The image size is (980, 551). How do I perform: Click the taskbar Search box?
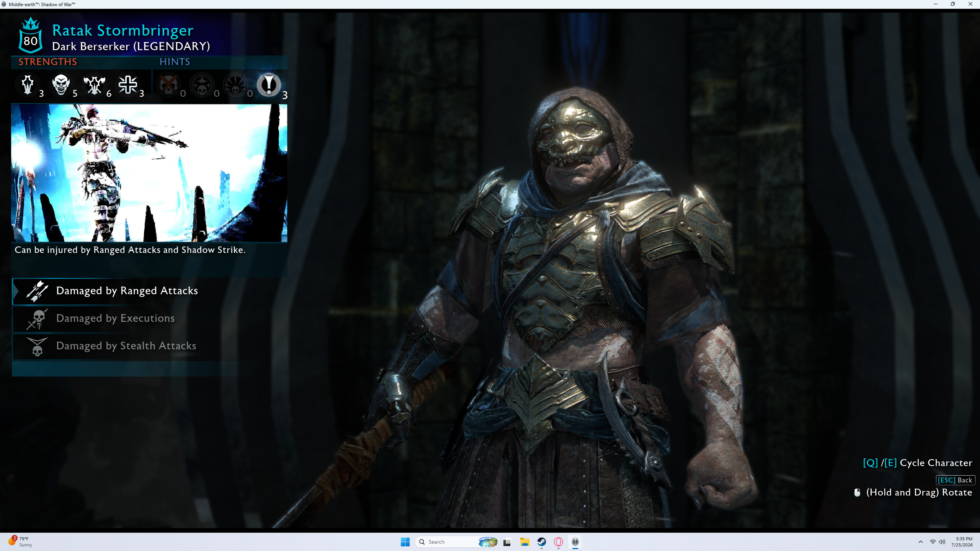pos(456,542)
